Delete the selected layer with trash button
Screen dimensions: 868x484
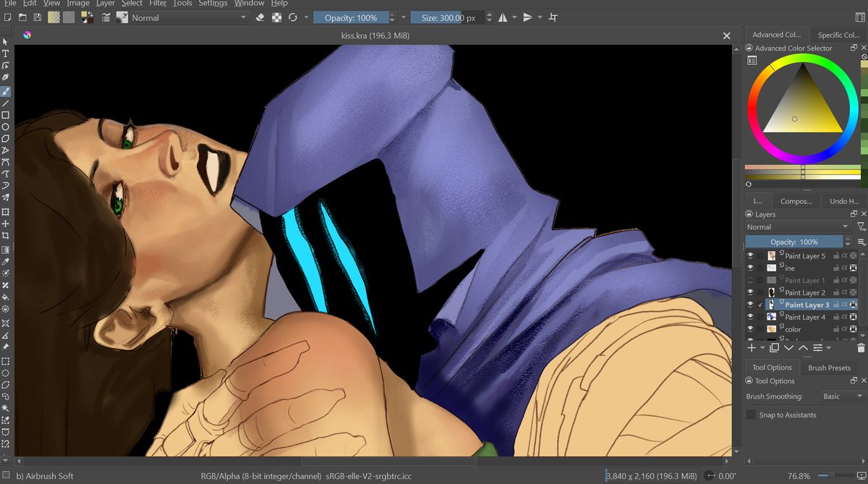(x=861, y=348)
